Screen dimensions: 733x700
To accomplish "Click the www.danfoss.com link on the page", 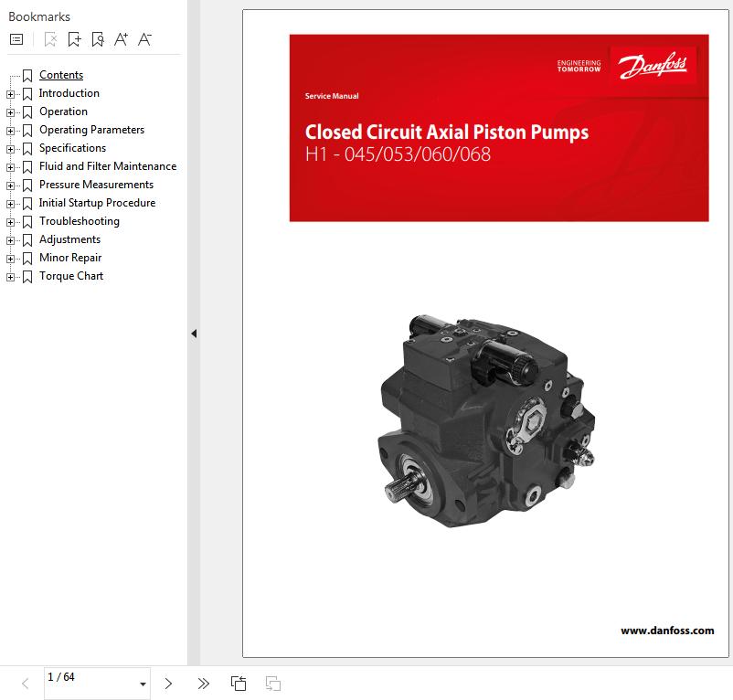I will [667, 631].
